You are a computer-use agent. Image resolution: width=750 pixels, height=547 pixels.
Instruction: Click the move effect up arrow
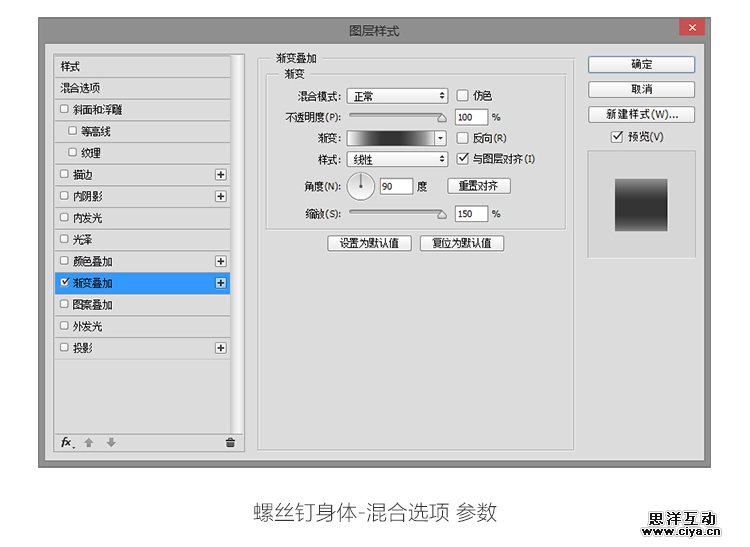89,442
